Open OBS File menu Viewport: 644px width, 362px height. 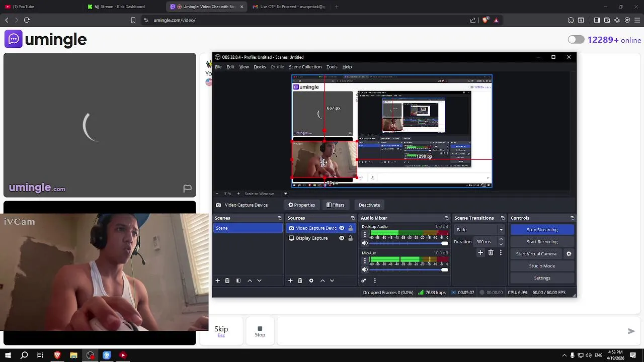point(218,67)
